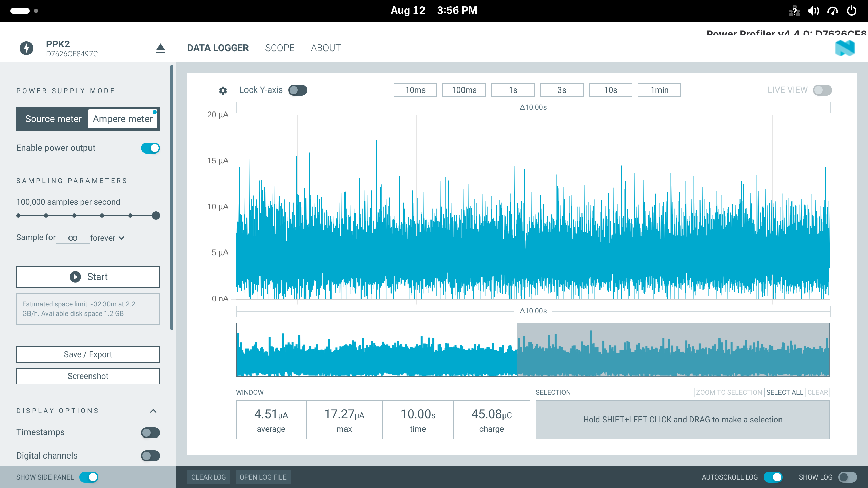Enable the Timestamps toggle
This screenshot has height=488, width=868.
click(x=151, y=433)
